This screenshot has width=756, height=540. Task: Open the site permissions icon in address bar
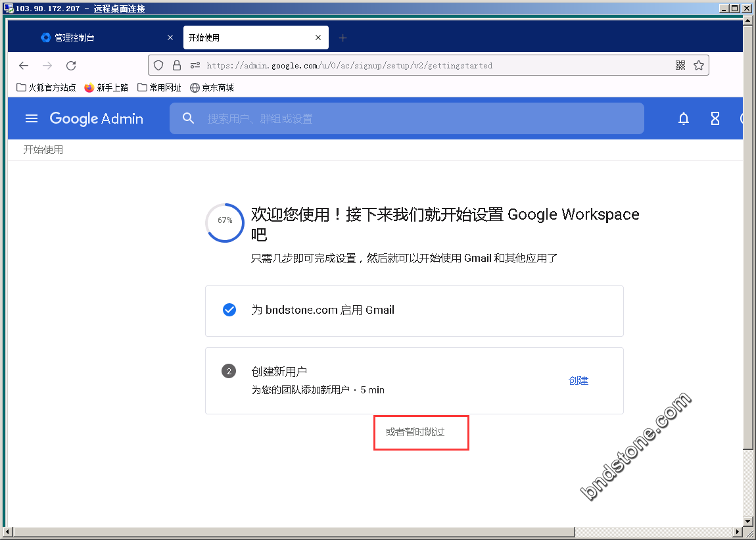tap(195, 65)
